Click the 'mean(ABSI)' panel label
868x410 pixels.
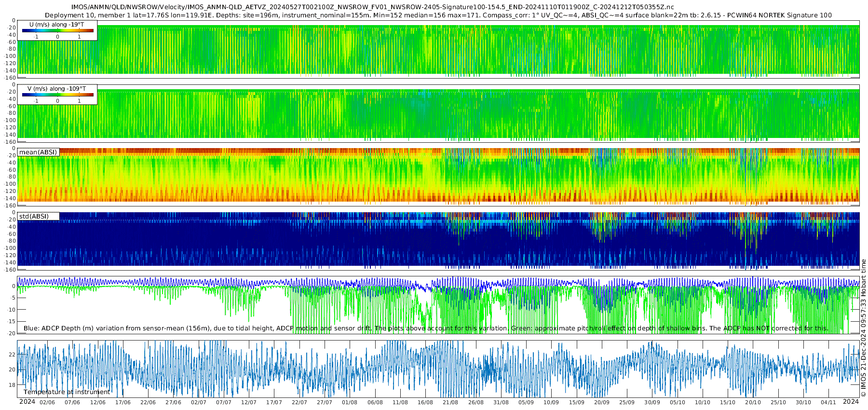[38, 152]
